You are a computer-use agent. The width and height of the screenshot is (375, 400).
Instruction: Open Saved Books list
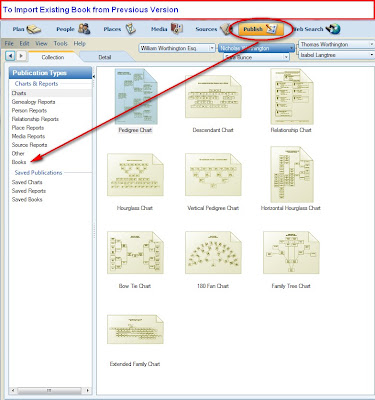coord(27,200)
